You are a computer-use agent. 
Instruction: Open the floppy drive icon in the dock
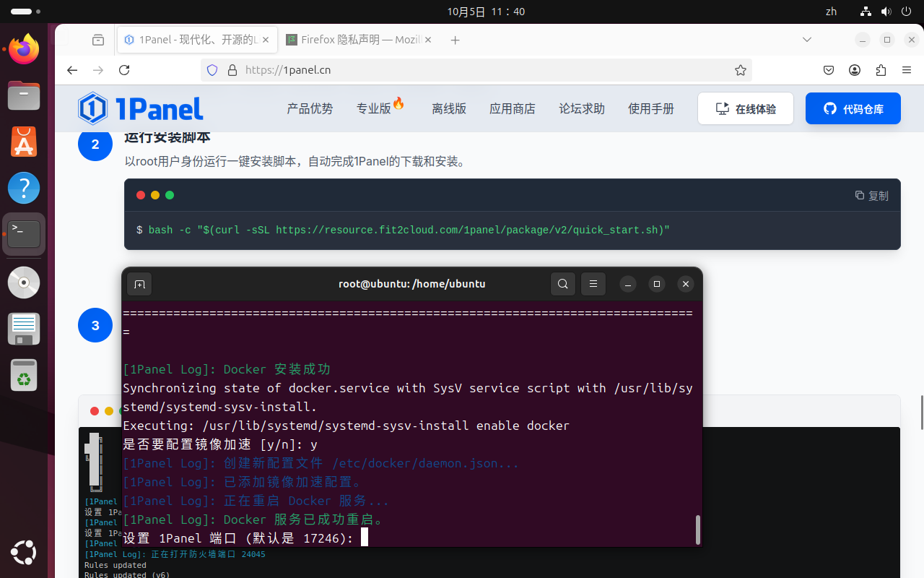[x=24, y=329]
